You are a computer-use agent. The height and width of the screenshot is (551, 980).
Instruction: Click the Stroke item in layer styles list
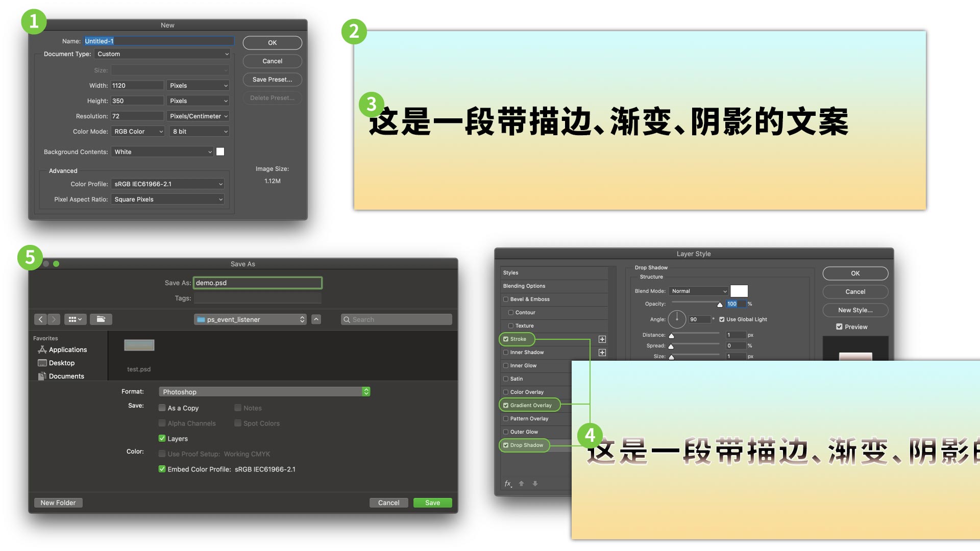pos(517,338)
